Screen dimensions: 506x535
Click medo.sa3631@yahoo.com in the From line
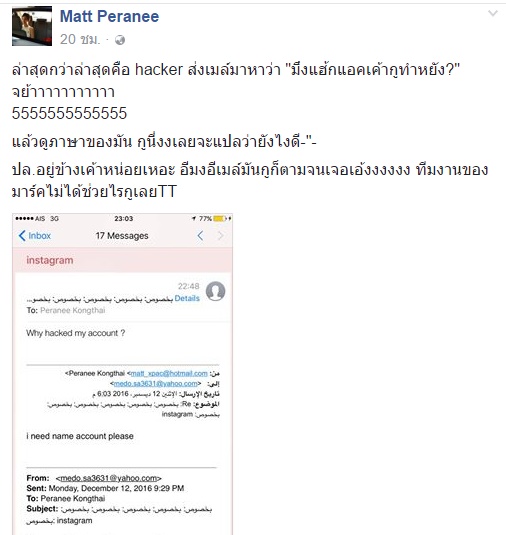(x=109, y=478)
